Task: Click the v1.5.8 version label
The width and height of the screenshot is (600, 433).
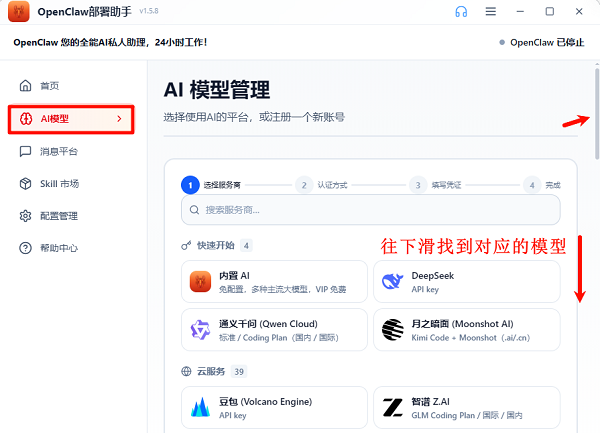Action: coord(149,11)
